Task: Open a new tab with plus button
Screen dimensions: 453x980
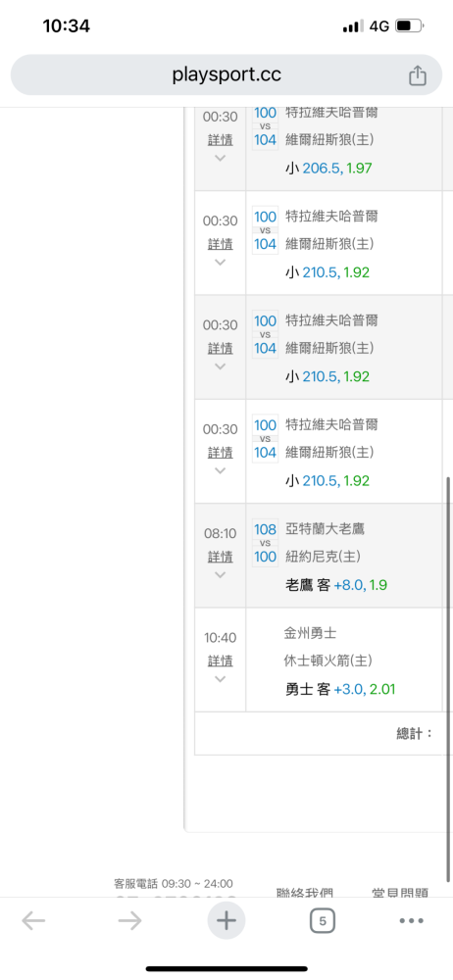Action: point(226,920)
